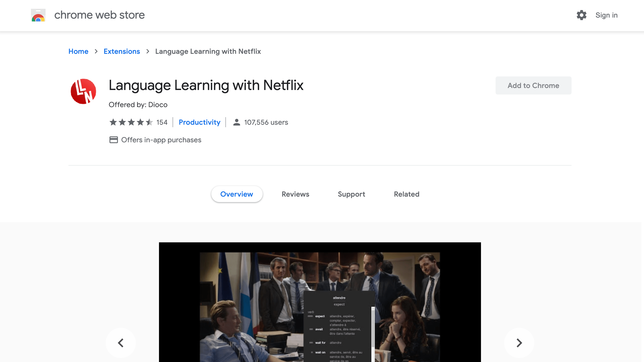
Task: Click the Chrome Web Store logo icon
Action: [x=38, y=15]
